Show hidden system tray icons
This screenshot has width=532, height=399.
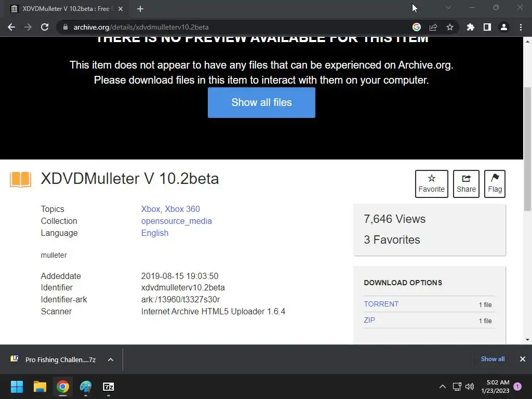pos(443,387)
